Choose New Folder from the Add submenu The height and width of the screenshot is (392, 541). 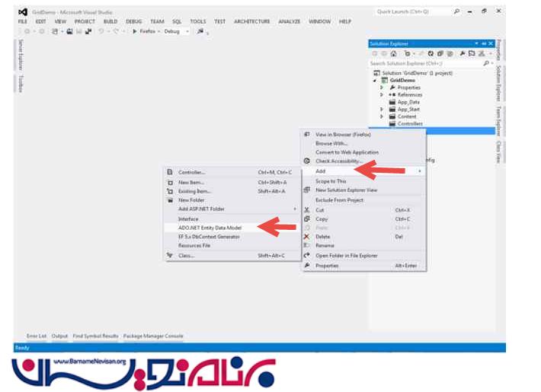click(x=233, y=200)
